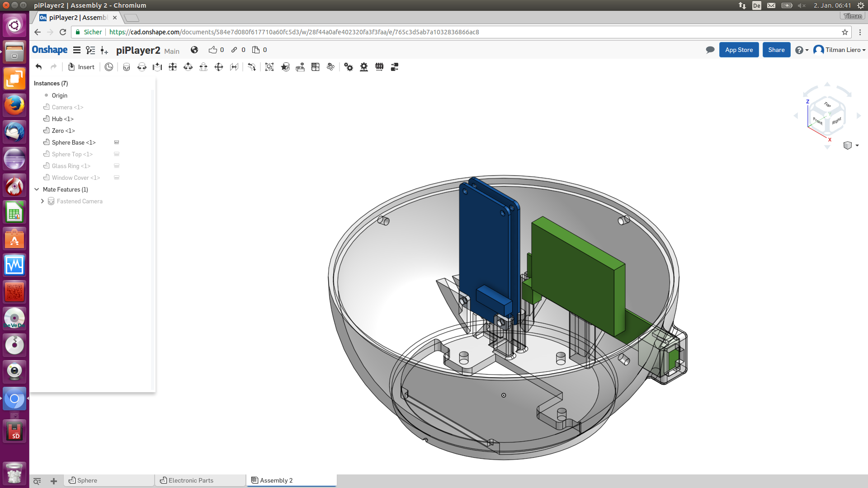Click the link count icon

234,50
